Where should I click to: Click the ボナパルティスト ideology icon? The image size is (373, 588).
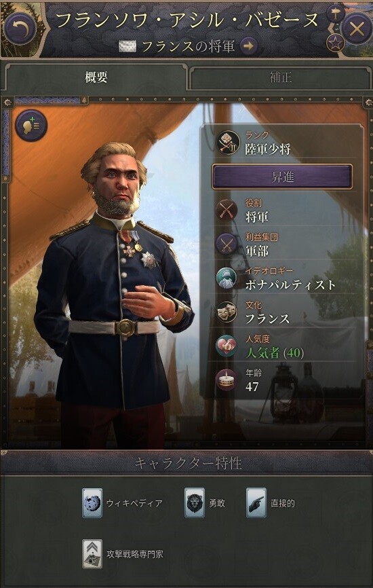click(x=227, y=278)
